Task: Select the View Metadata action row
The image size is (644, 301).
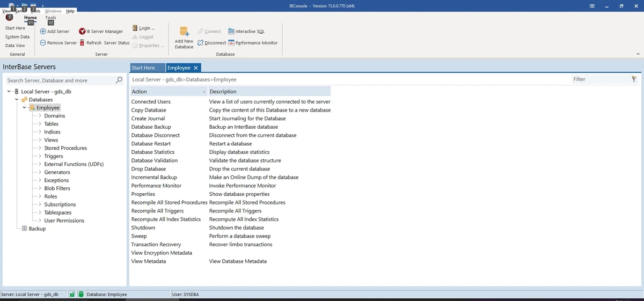Action: 231,261
